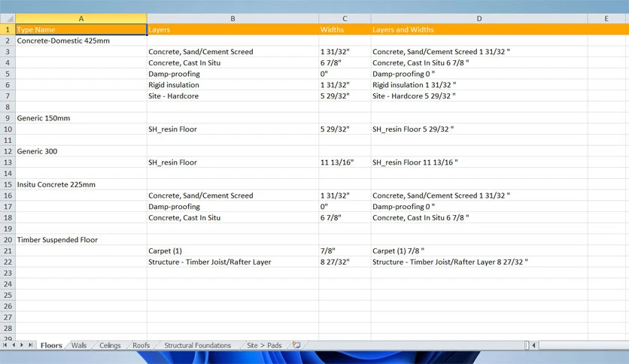Select 'Carpet (1) 7/8' combined cell

click(x=479, y=251)
